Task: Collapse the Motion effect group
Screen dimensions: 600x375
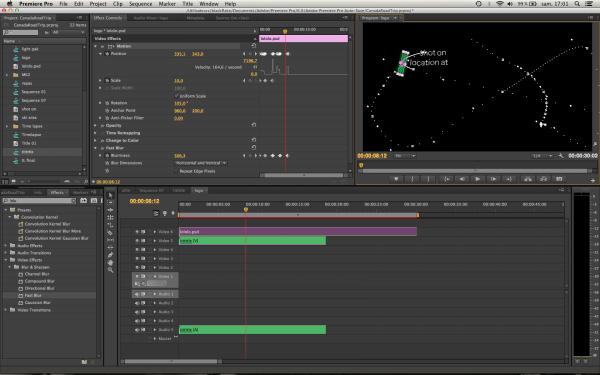Action: (x=96, y=46)
